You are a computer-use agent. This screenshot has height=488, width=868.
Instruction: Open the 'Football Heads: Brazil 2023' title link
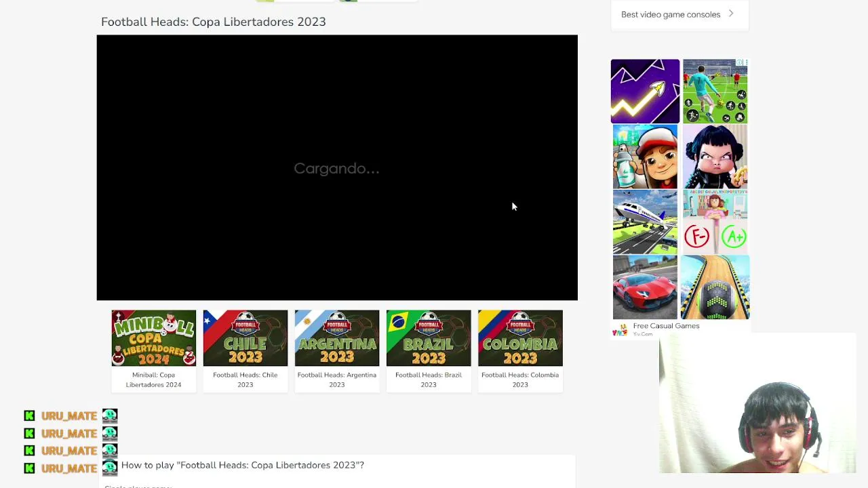coord(429,380)
